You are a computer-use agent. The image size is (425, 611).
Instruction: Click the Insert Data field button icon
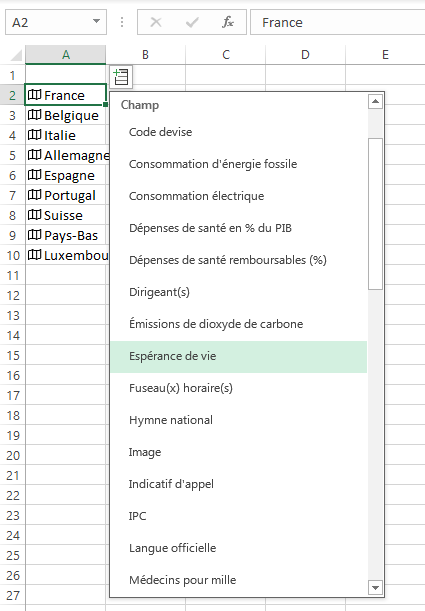121,76
